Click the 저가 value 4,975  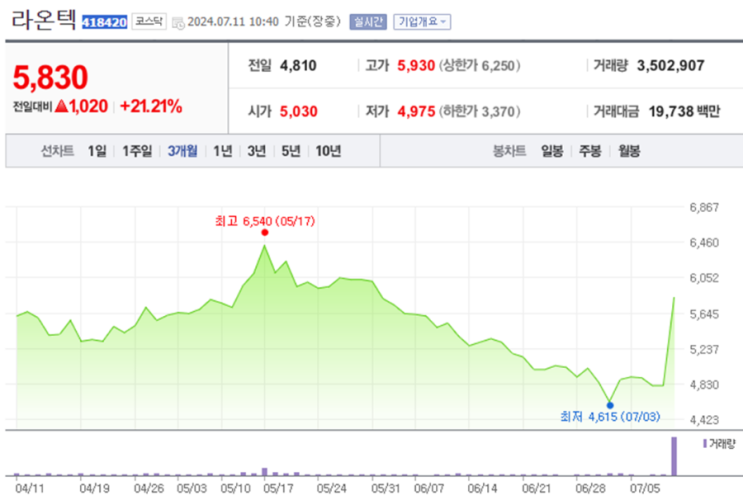(416, 111)
